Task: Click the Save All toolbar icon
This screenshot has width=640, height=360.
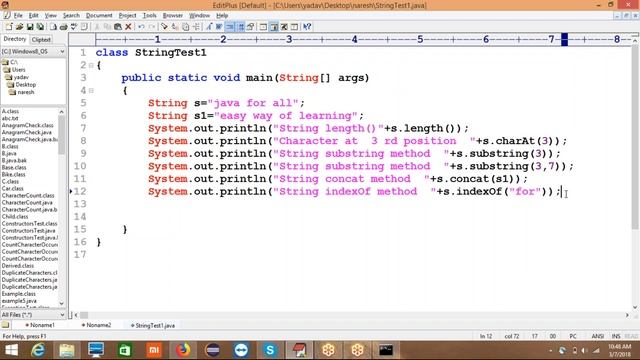Action: [x=40, y=27]
